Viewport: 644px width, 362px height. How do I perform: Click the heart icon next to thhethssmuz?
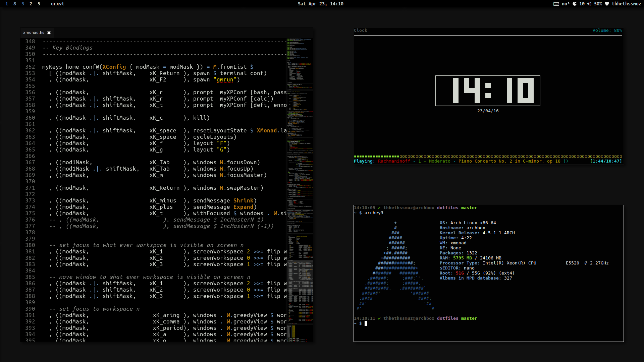click(607, 4)
